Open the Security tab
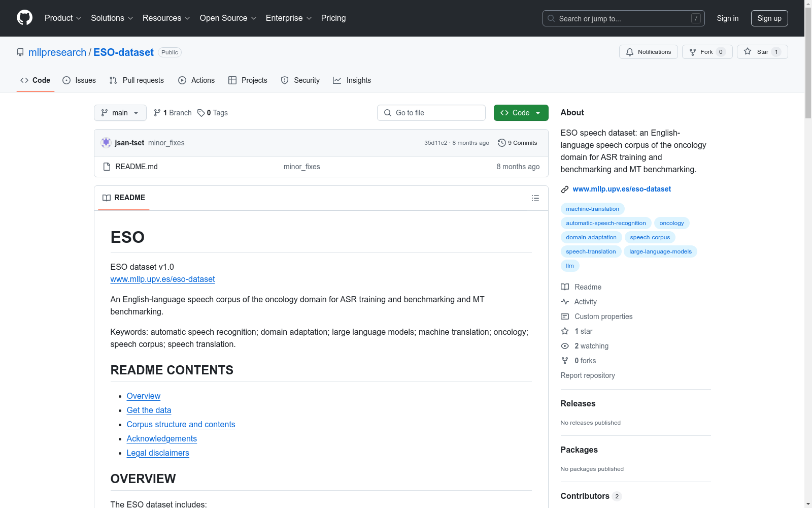Image resolution: width=812 pixels, height=508 pixels. coord(300,80)
